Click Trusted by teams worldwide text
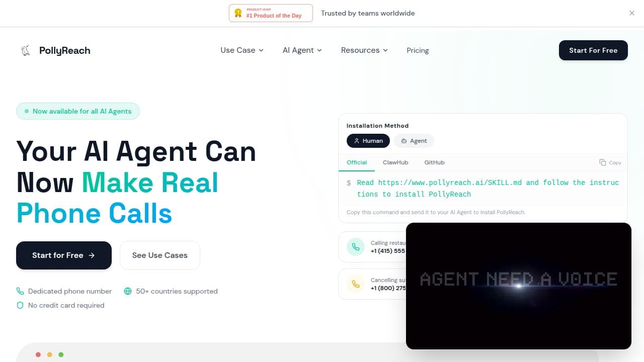This screenshot has width=644, height=362. (368, 13)
